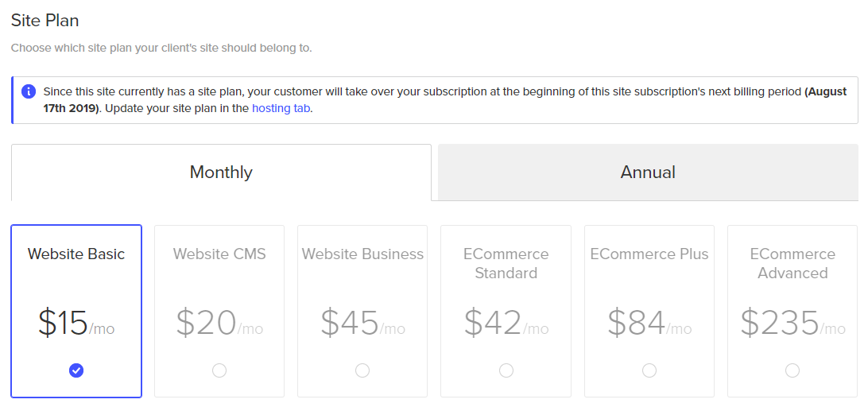Click the Website Business plan title

(362, 254)
